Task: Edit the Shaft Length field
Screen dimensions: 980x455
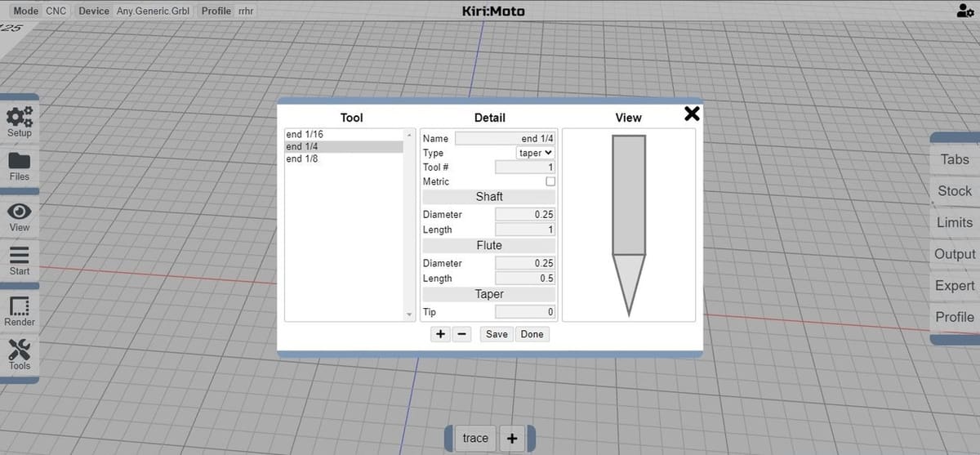Action: pos(525,230)
